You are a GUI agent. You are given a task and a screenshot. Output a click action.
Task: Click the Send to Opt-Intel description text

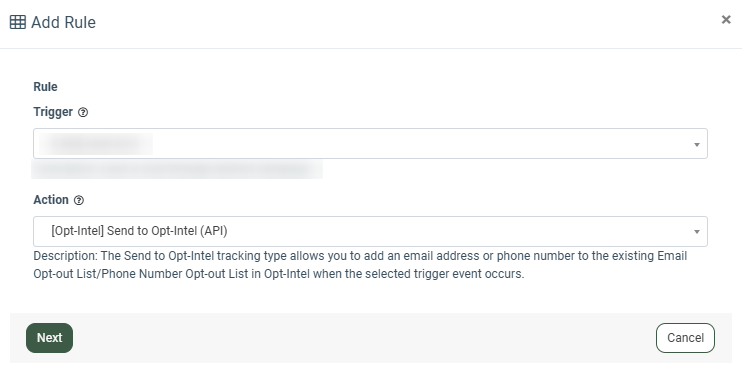(x=360, y=265)
